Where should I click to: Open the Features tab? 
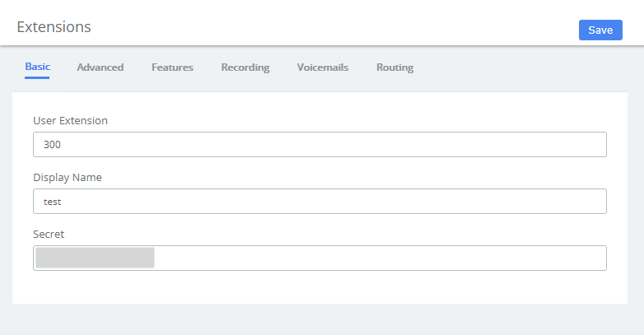click(172, 67)
